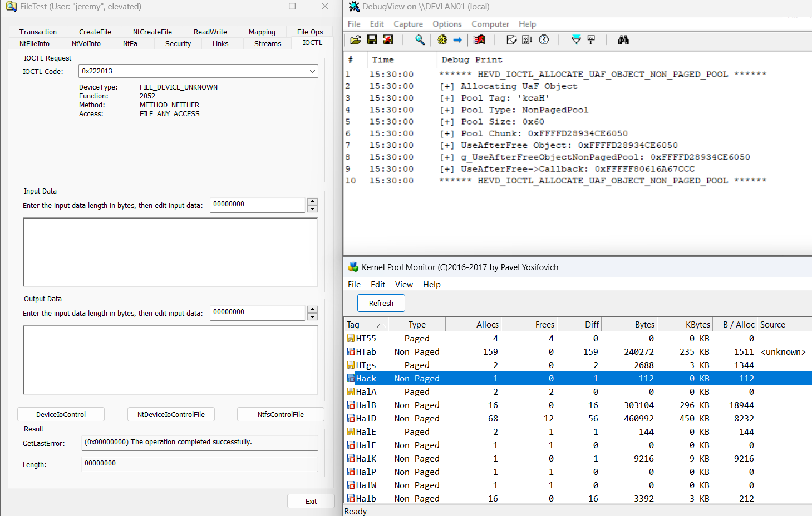Select the Hack Non Paged pool row
812x516 pixels.
point(578,378)
